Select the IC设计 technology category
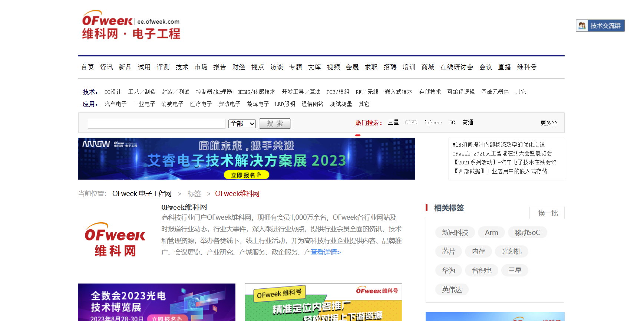The height and width of the screenshot is (321, 644). 113,92
